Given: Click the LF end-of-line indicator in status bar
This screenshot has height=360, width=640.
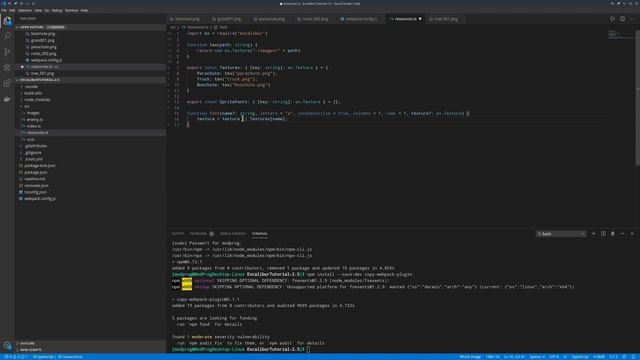Looking at the screenshot, I should coord(565,357).
